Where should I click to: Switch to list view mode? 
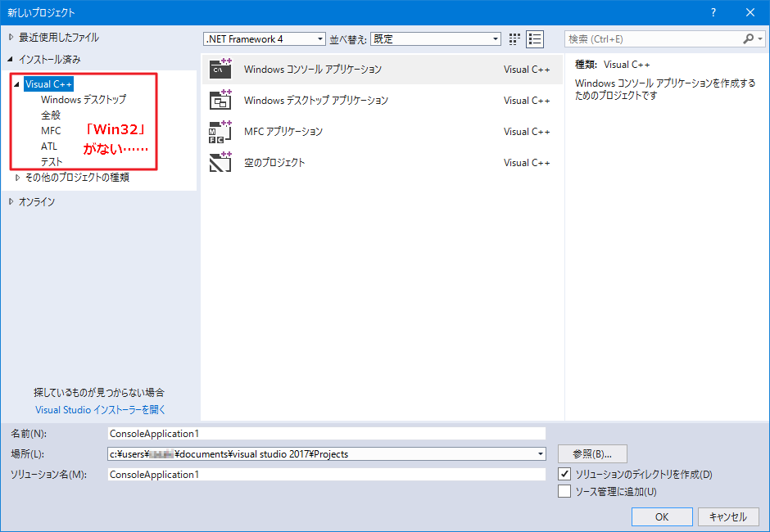pyautogui.click(x=535, y=38)
